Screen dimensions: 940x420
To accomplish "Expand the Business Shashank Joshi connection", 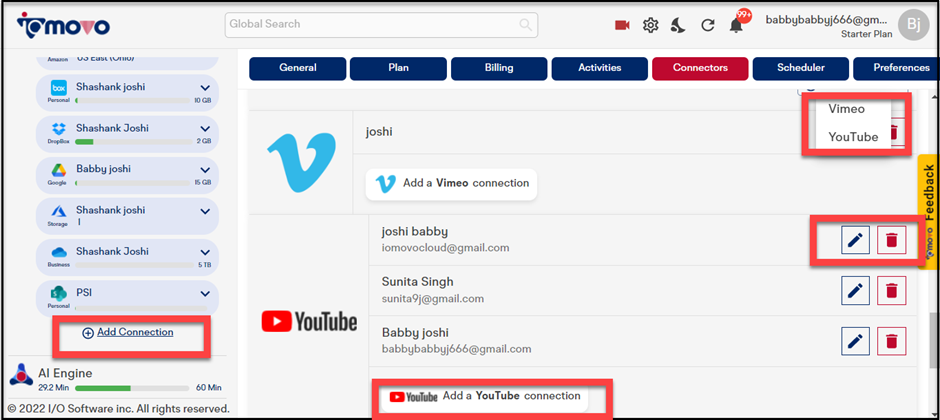I will pyautogui.click(x=205, y=252).
